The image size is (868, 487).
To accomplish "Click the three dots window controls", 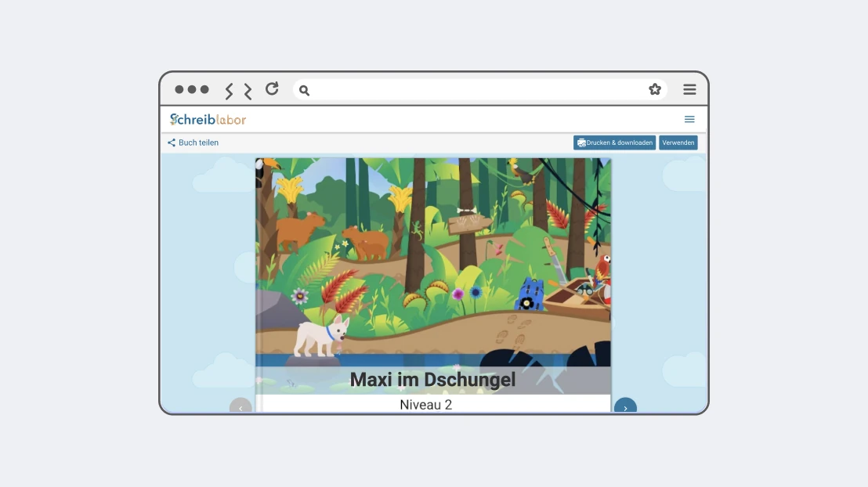I will pyautogui.click(x=191, y=89).
